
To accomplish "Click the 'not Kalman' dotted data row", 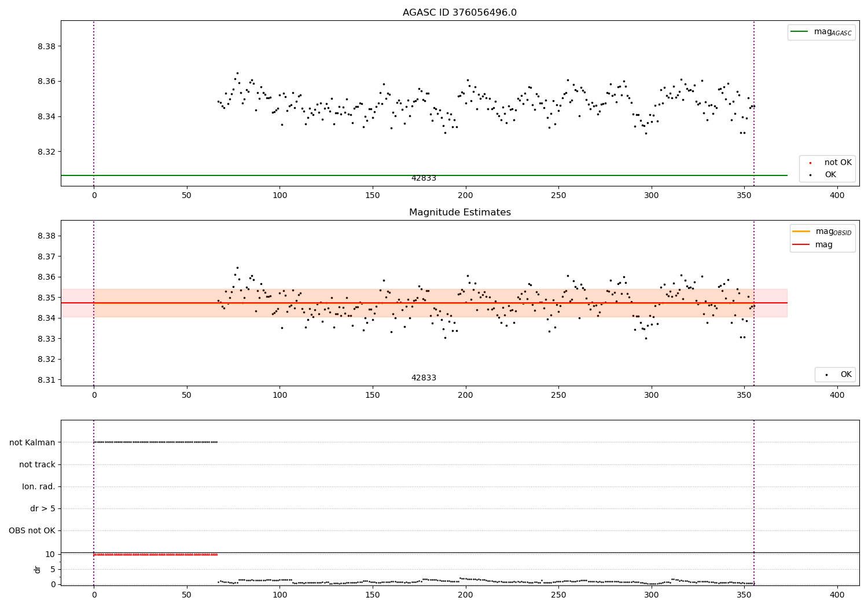I will point(156,442).
